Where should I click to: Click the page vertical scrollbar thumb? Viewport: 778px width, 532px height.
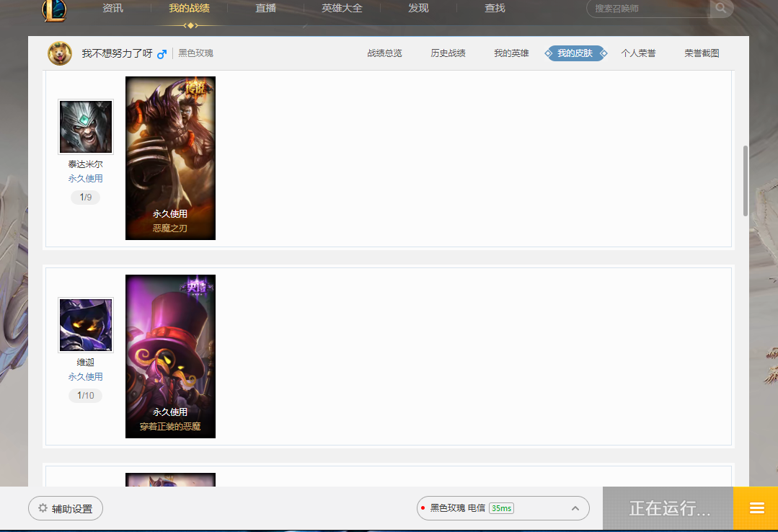746,181
